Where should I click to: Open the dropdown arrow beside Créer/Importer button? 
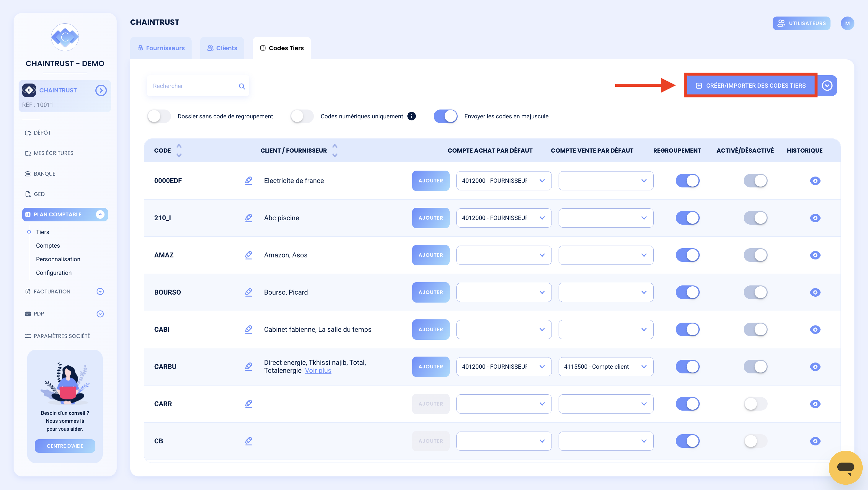pos(827,86)
